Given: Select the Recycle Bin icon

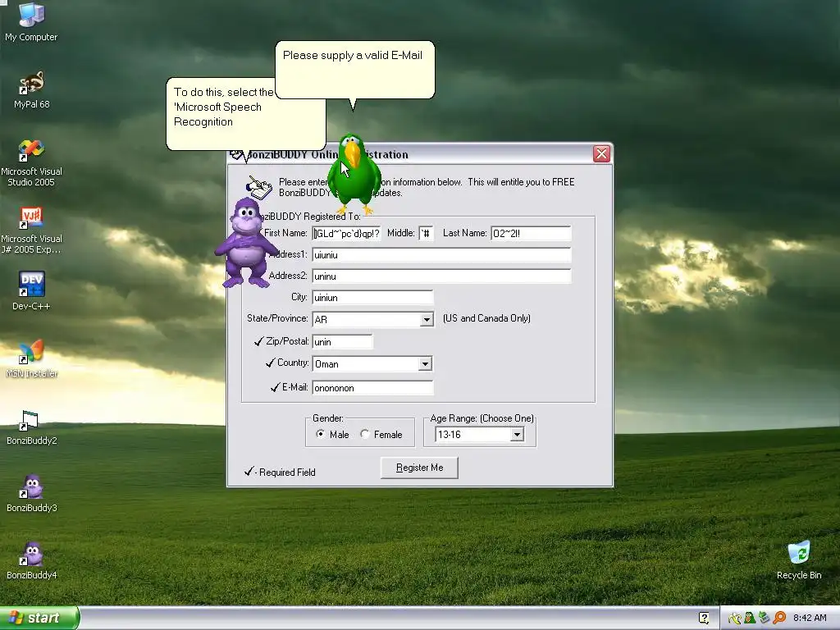Looking at the screenshot, I should [x=799, y=560].
